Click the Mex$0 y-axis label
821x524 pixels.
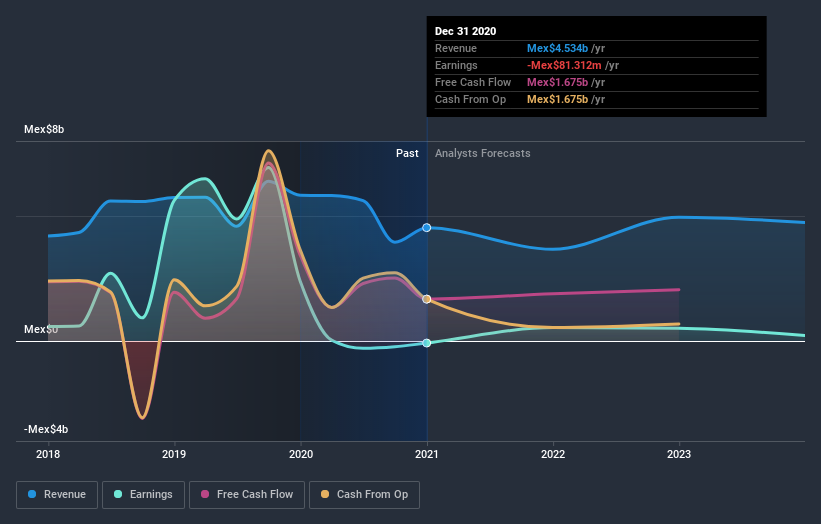[x=41, y=329]
